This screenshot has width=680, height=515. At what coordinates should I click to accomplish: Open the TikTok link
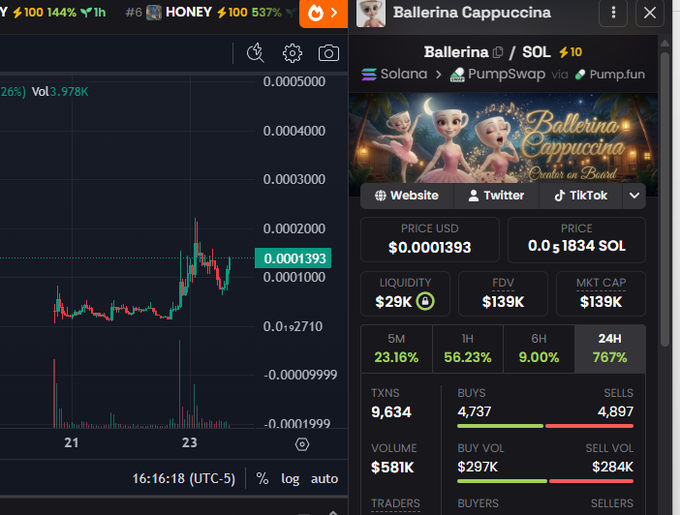(581, 196)
